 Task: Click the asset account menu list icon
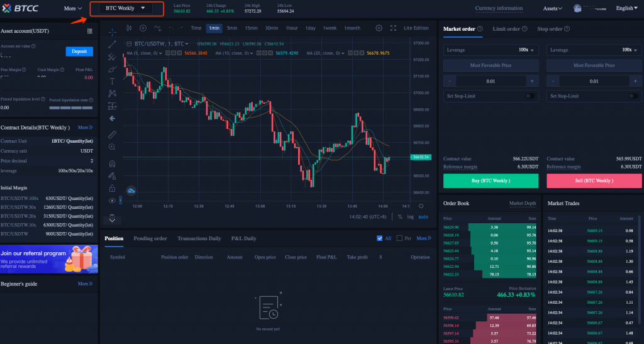[x=89, y=31]
